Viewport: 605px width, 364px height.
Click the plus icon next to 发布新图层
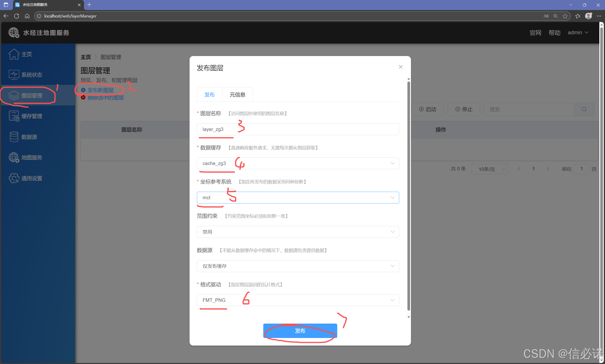(83, 90)
